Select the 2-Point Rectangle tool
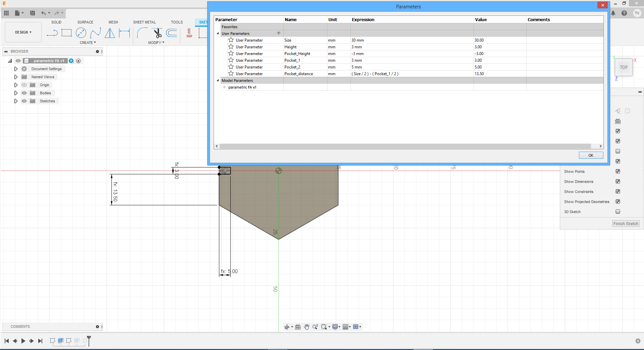 click(x=66, y=33)
